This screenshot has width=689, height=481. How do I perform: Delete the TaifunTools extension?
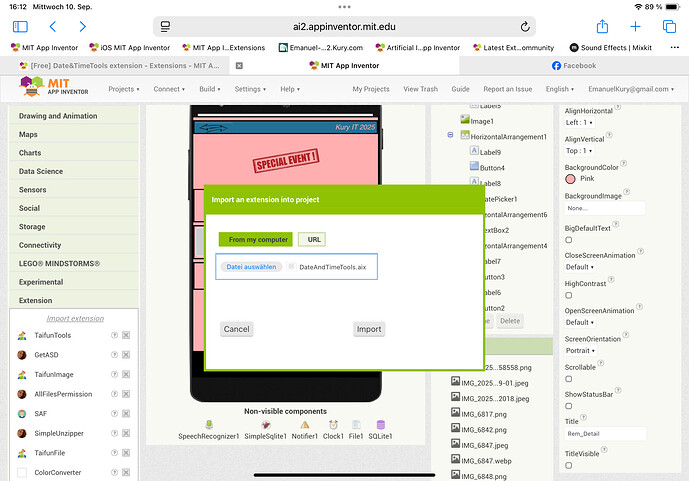tap(126, 335)
